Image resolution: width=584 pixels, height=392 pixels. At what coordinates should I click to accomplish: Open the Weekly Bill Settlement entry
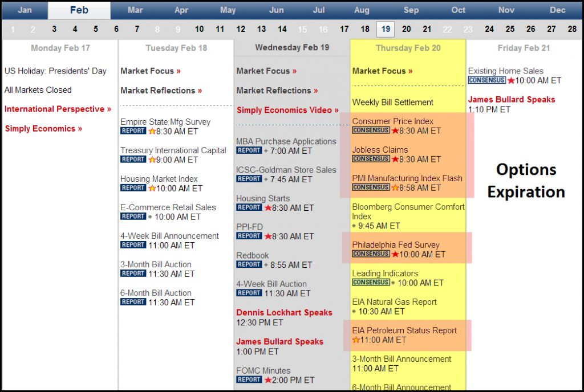click(x=392, y=103)
